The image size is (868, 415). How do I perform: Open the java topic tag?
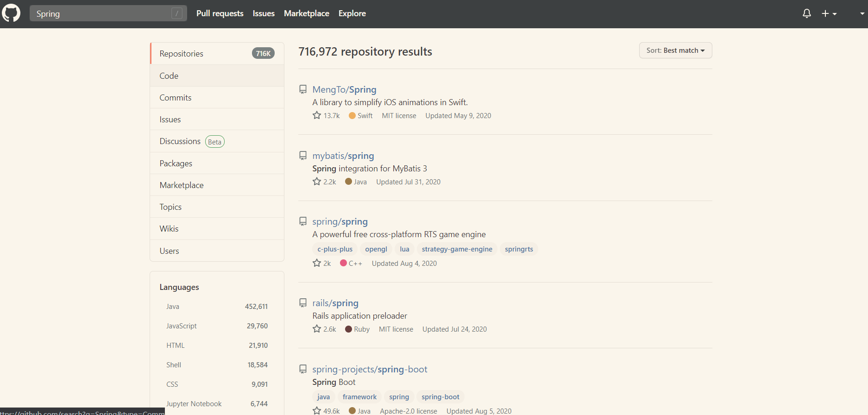coord(324,397)
